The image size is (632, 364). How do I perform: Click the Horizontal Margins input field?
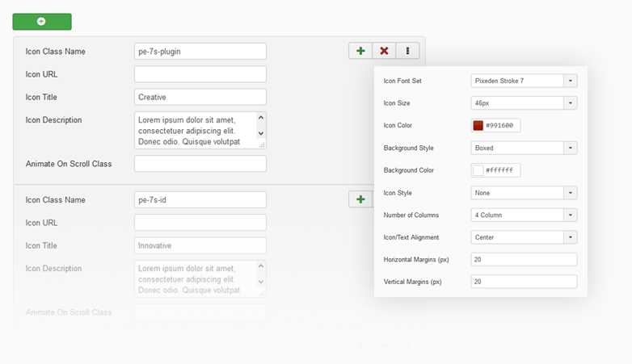tap(523, 260)
